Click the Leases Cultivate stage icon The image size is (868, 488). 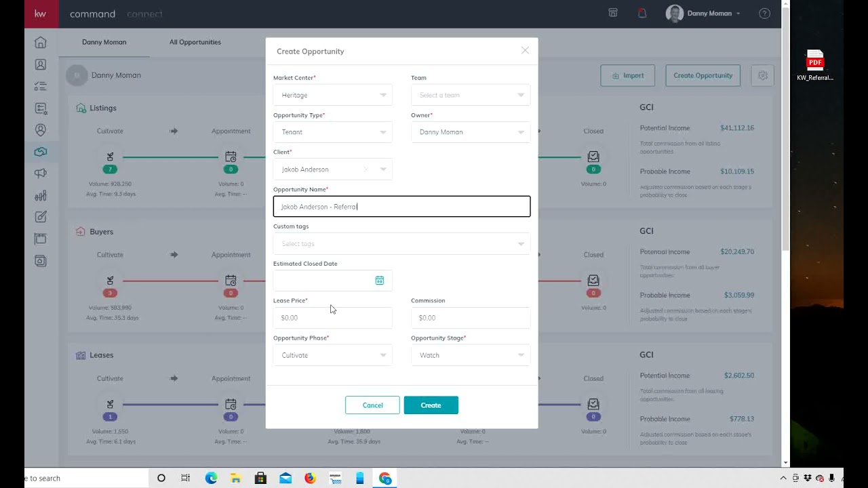110,404
